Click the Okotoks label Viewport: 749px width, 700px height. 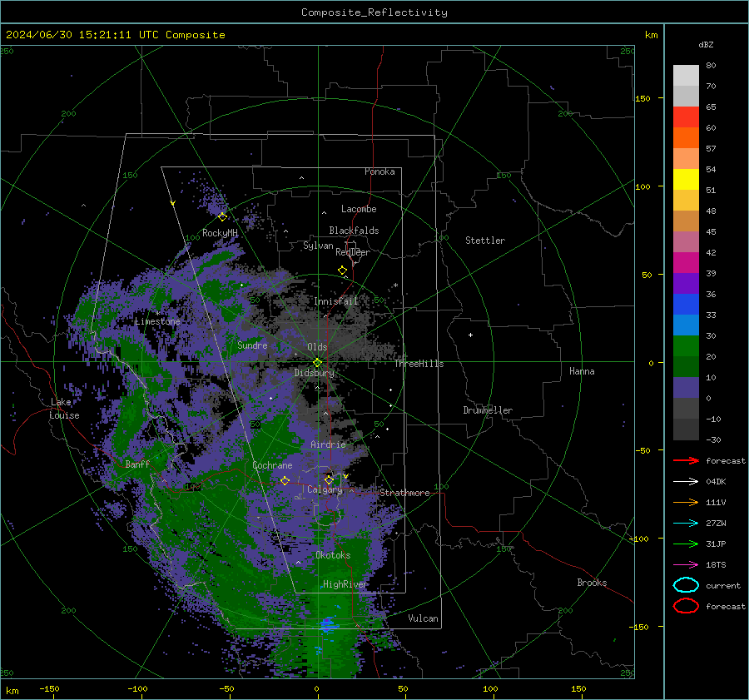coord(333,555)
